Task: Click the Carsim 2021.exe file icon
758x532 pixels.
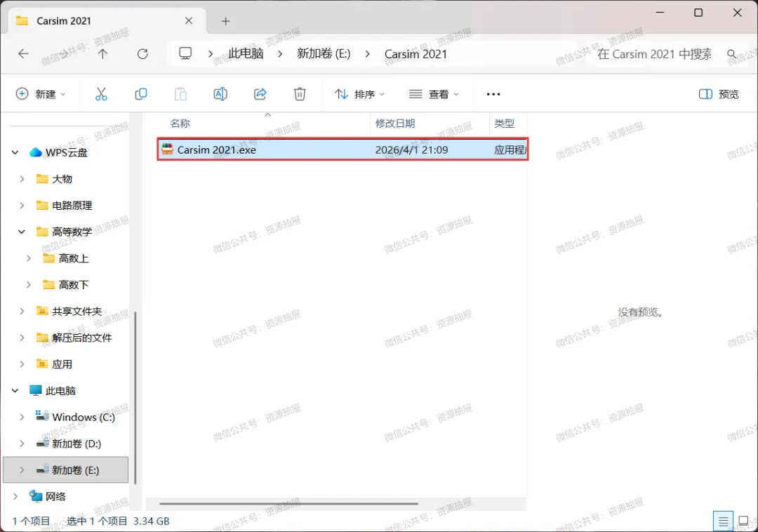Action: tap(167, 149)
